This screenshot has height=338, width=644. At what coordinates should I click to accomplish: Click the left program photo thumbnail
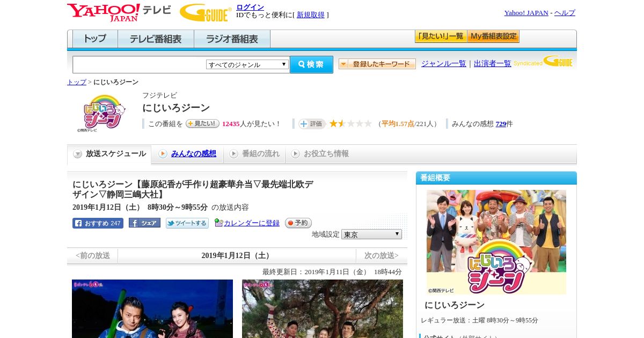(152, 308)
